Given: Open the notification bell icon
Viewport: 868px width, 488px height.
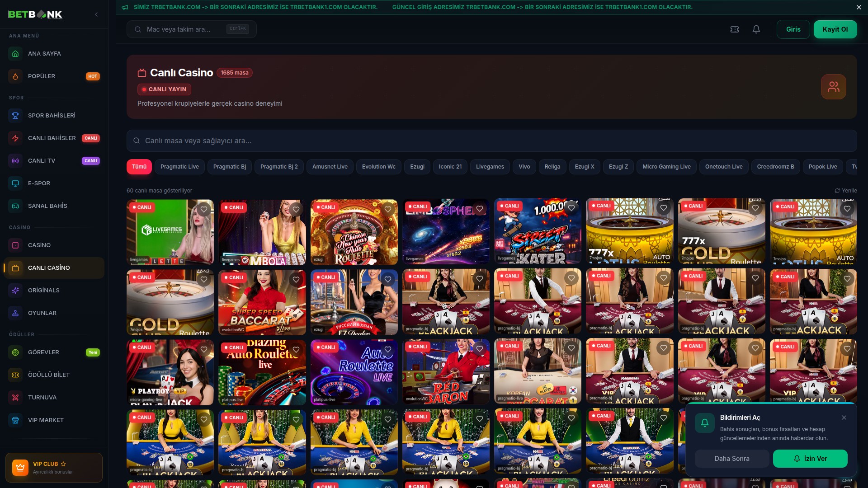Looking at the screenshot, I should click(756, 29).
